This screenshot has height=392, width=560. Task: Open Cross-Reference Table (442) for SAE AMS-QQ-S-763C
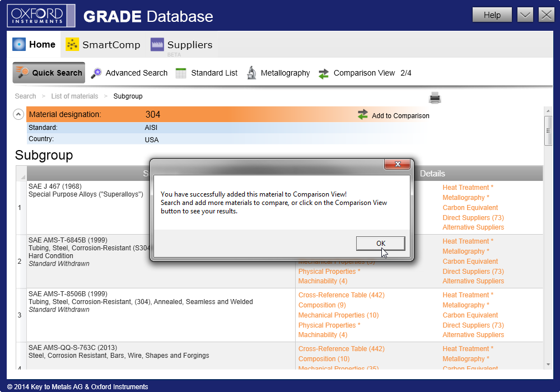[x=342, y=349]
